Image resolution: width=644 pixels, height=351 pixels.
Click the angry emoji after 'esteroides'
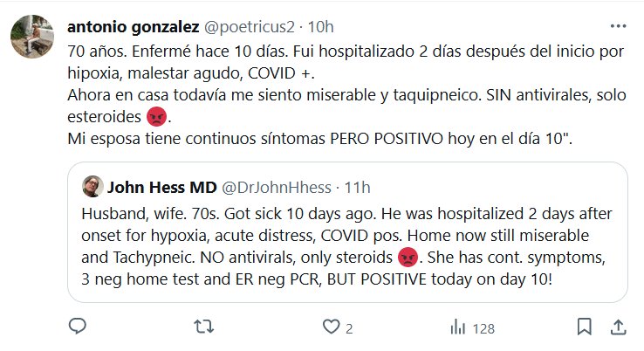pos(155,116)
